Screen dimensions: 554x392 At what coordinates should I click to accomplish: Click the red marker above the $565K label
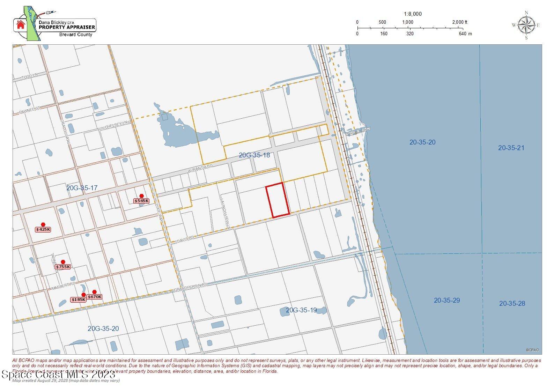coord(141,196)
